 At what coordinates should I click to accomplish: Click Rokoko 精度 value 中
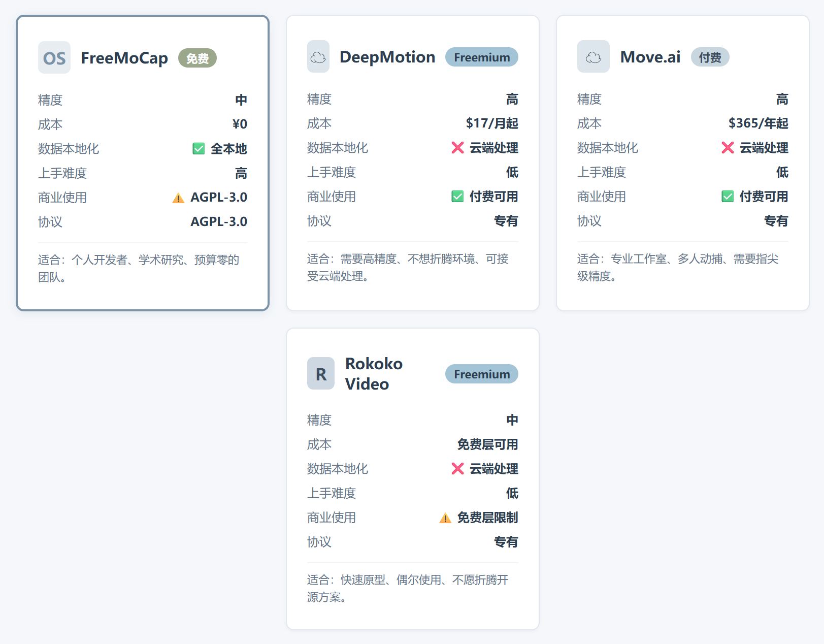pyautogui.click(x=512, y=420)
